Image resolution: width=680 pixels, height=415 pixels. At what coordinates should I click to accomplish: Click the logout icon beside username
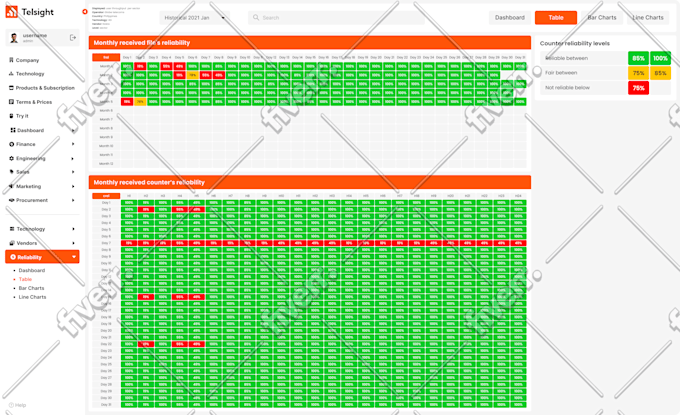[73, 38]
